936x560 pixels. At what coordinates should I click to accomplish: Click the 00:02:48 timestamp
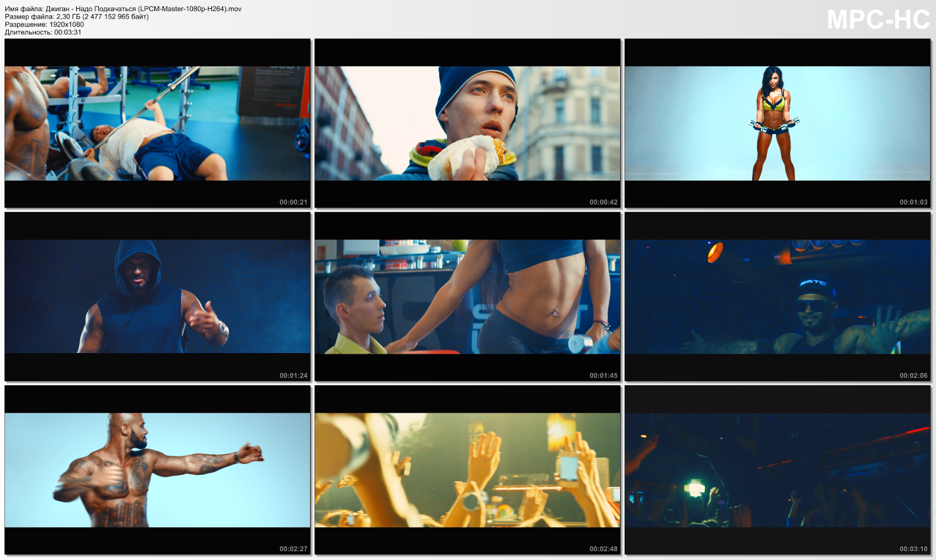pyautogui.click(x=603, y=549)
